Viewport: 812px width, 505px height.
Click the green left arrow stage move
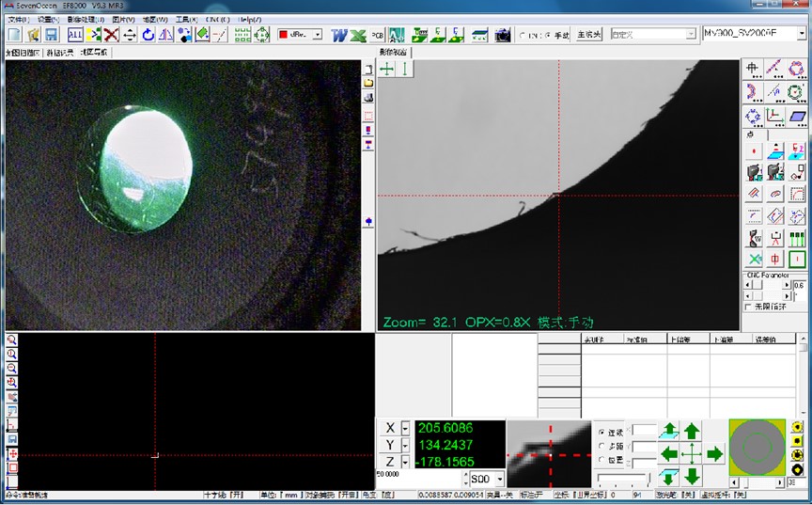click(669, 454)
